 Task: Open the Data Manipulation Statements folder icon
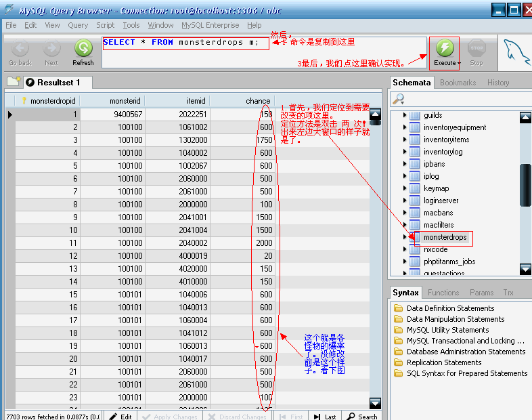[397, 319]
